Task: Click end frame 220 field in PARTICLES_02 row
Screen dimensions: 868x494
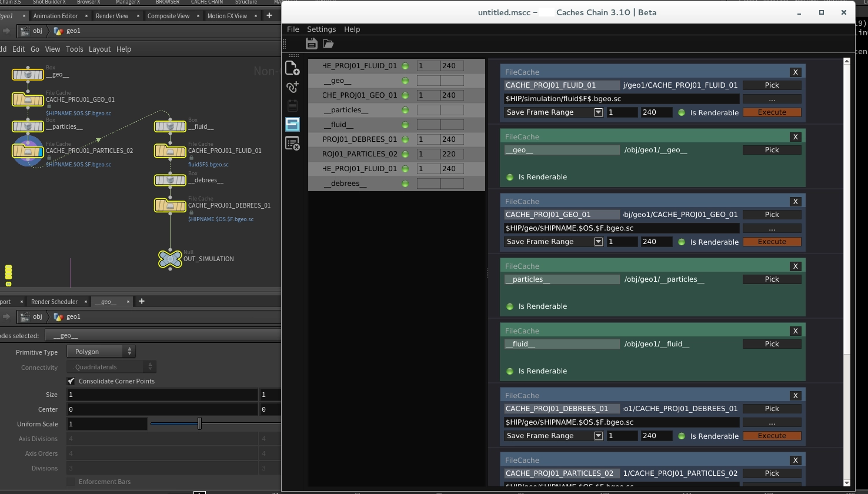Action: (x=452, y=154)
